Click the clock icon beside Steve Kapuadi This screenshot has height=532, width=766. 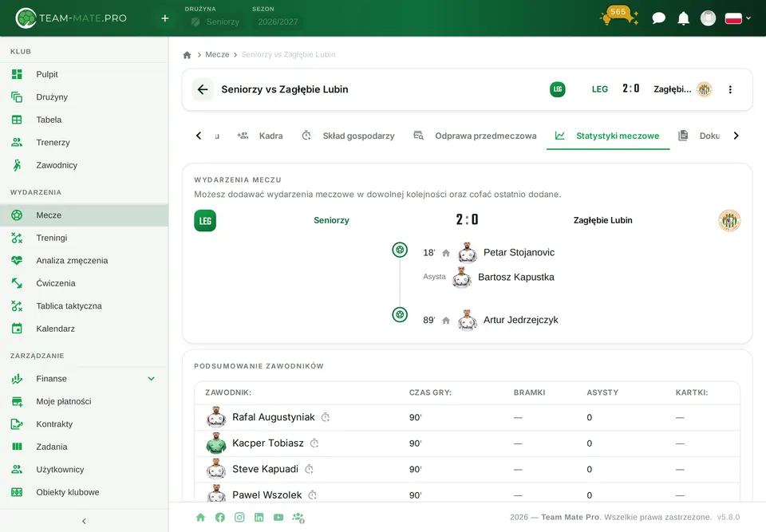click(310, 469)
